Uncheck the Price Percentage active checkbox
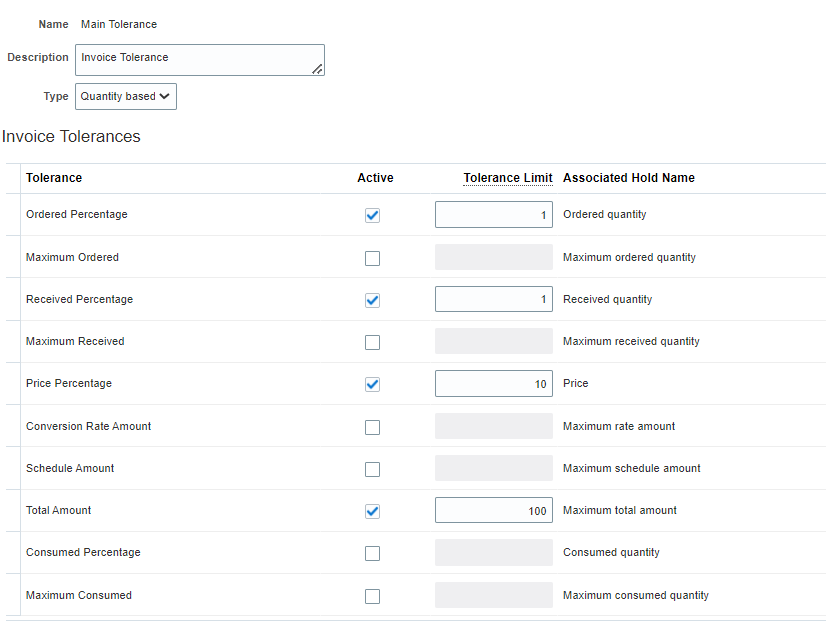The width and height of the screenshot is (826, 629). (x=372, y=385)
